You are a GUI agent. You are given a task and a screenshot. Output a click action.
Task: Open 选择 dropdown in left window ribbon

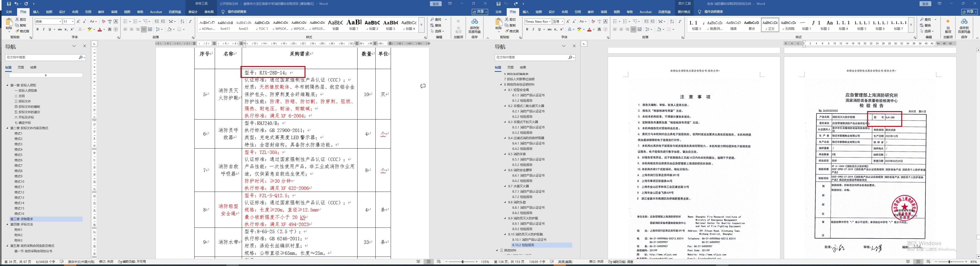(x=437, y=31)
